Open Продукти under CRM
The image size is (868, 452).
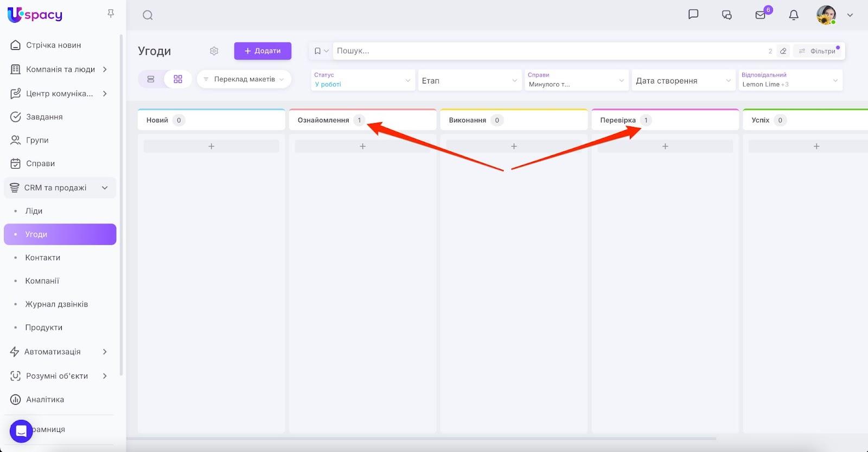tap(43, 328)
